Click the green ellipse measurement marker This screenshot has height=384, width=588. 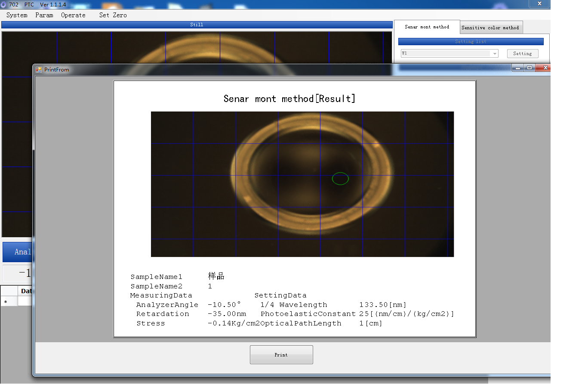[x=340, y=179]
